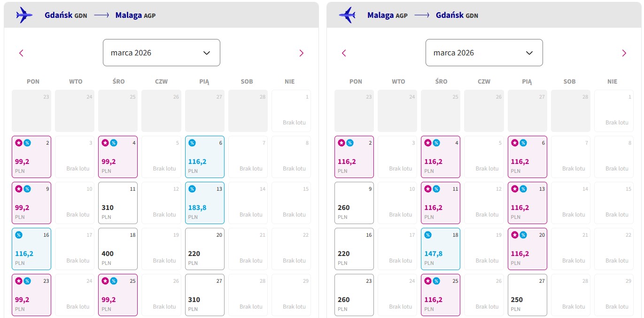The height and width of the screenshot is (318, 644).
Task: Choose return March 16 for 220 PLN
Action: (x=354, y=249)
